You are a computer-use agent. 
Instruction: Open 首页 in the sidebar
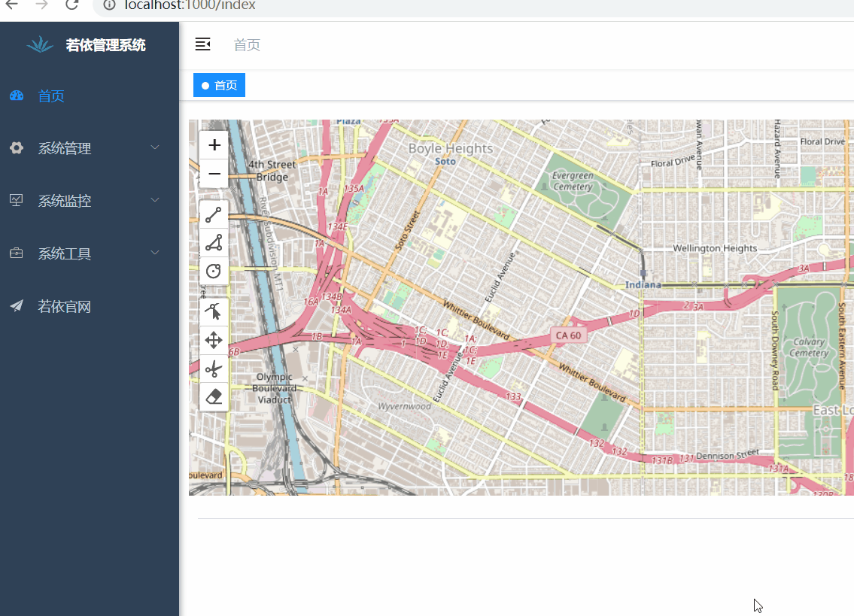pyautogui.click(x=90, y=96)
